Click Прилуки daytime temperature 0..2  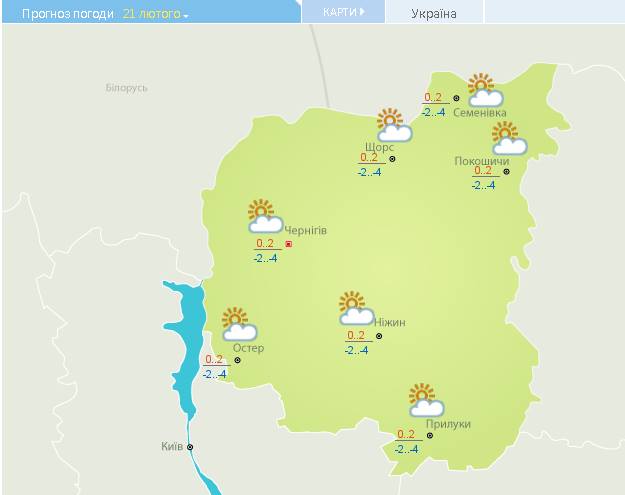(406, 434)
